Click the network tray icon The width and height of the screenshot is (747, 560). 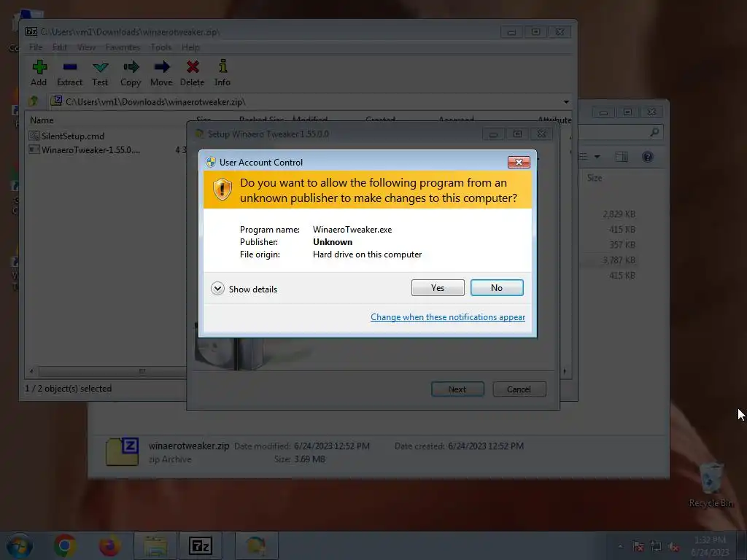pos(656,546)
